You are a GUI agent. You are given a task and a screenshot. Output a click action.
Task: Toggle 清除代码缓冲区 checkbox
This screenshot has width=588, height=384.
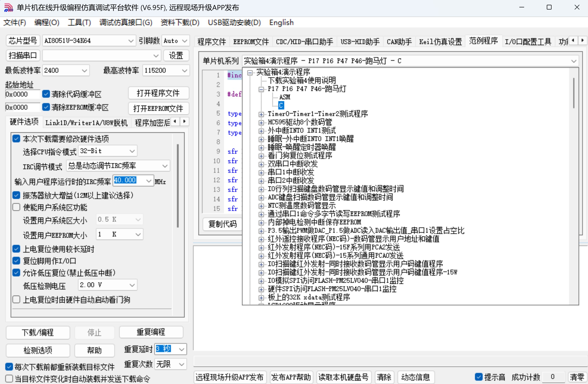click(46, 94)
